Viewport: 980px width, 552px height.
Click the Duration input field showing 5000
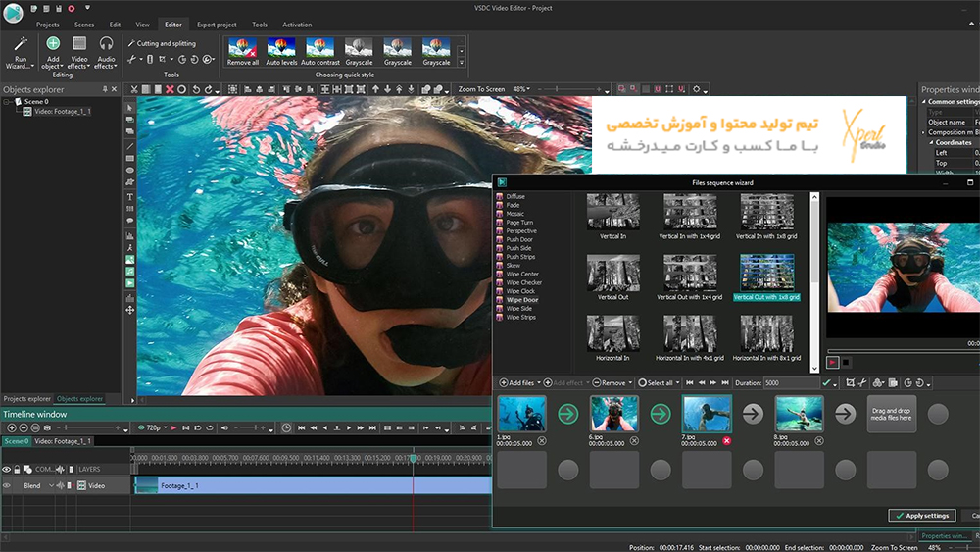[x=791, y=382]
